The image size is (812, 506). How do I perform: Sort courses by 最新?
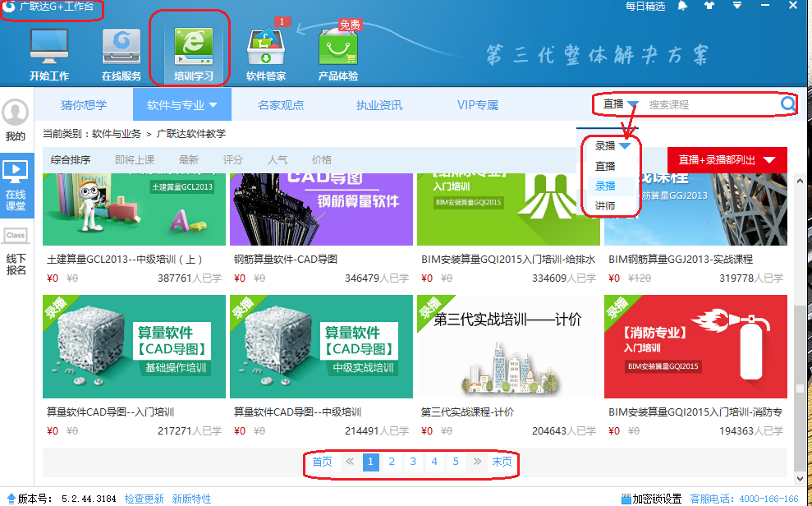click(189, 160)
